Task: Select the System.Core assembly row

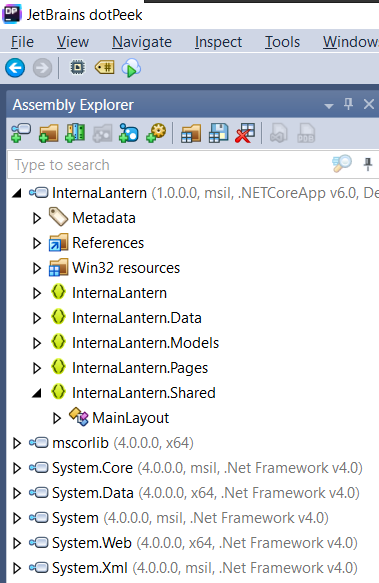Action: (x=207, y=468)
